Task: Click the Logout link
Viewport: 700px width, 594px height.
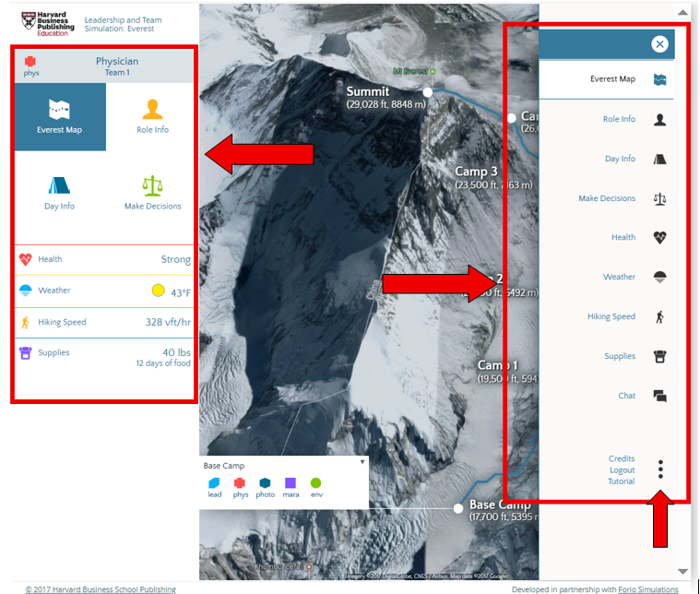Action: (622, 470)
